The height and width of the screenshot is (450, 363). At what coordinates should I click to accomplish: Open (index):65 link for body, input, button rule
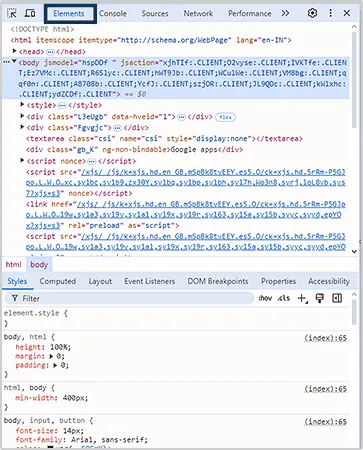[325, 422]
